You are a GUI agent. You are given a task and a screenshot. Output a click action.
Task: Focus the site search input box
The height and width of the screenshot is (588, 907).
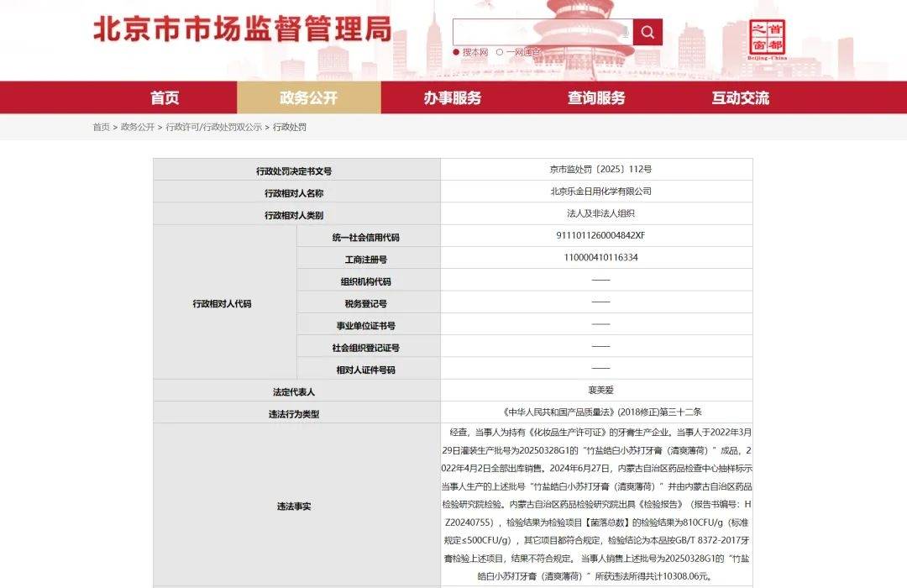543,32
